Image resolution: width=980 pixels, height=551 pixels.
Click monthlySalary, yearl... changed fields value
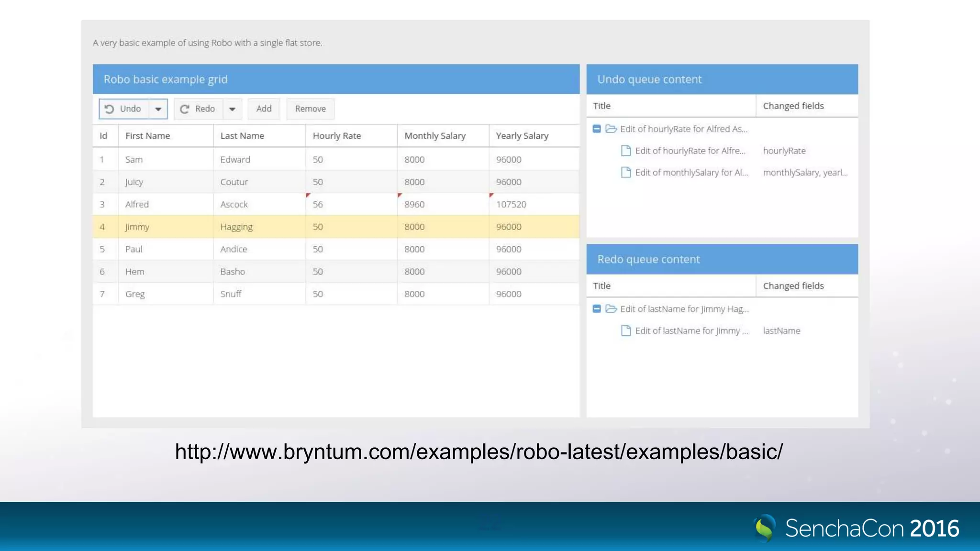click(805, 173)
